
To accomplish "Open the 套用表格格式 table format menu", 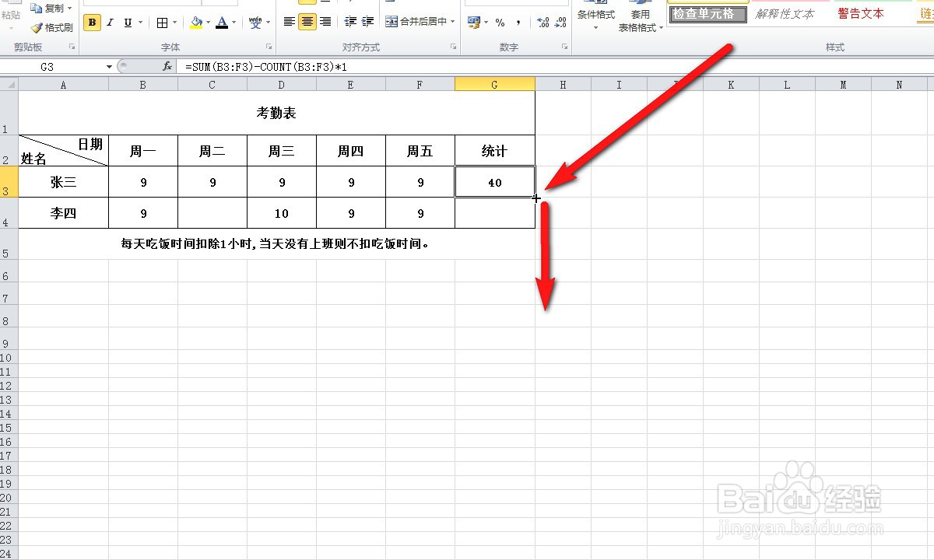I will (641, 18).
